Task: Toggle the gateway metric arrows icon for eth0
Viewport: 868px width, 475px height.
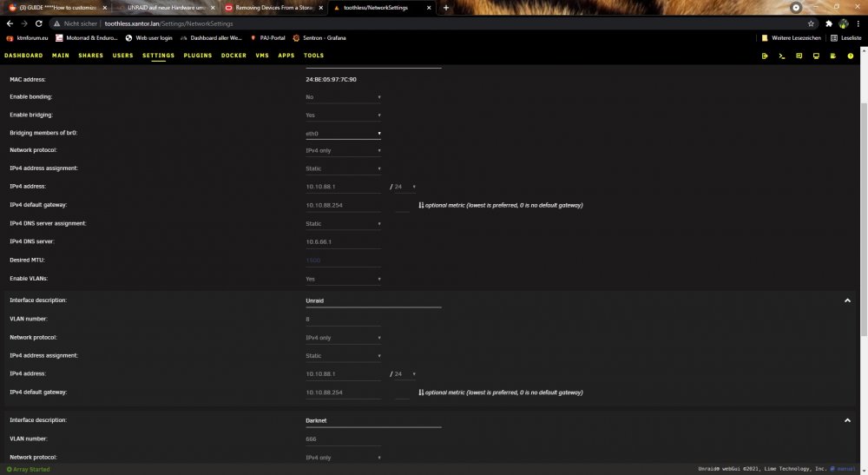Action: [421, 206]
